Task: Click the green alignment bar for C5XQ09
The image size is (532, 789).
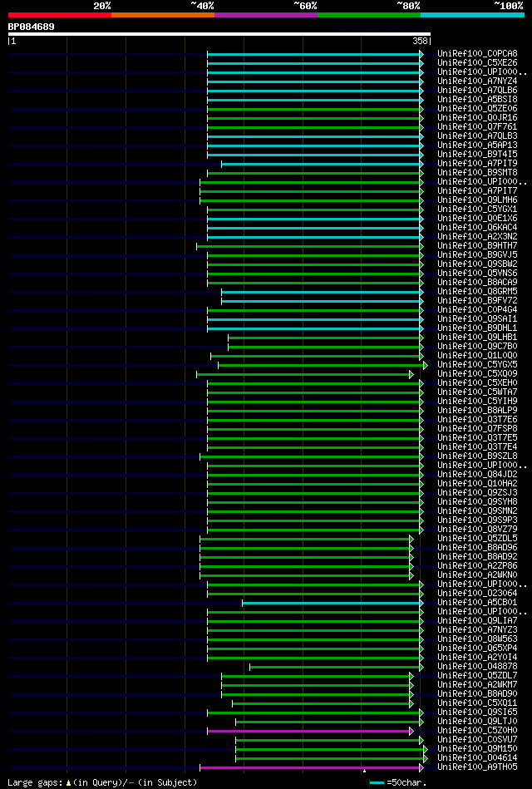Action: click(303, 374)
